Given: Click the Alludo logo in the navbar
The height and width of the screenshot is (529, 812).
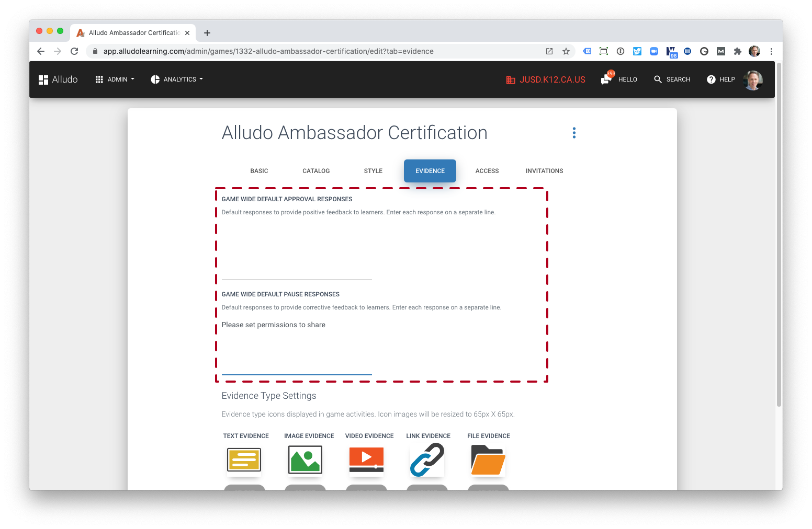Looking at the screenshot, I should pos(58,79).
